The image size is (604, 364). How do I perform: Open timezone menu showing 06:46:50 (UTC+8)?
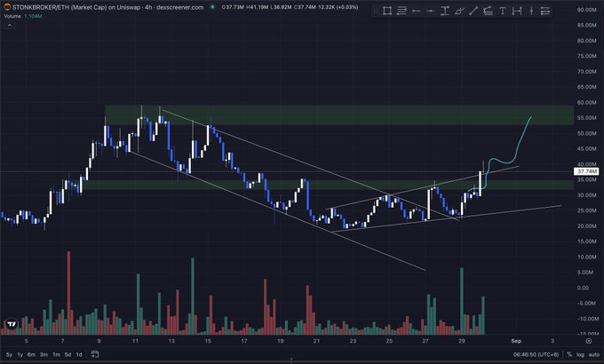pos(536,354)
